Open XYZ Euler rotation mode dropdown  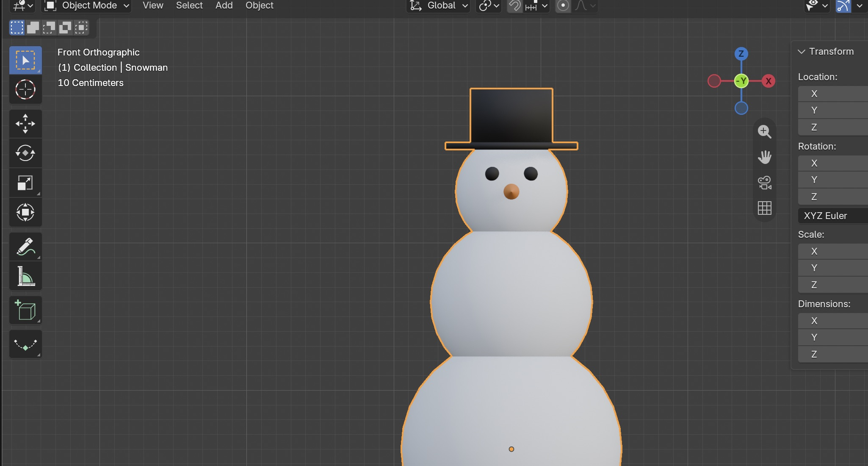pyautogui.click(x=833, y=216)
